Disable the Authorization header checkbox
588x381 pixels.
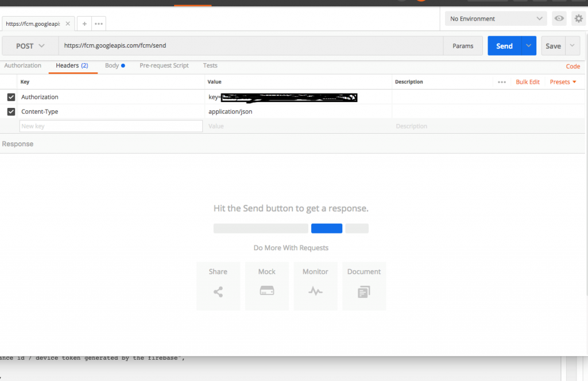[x=10, y=96]
